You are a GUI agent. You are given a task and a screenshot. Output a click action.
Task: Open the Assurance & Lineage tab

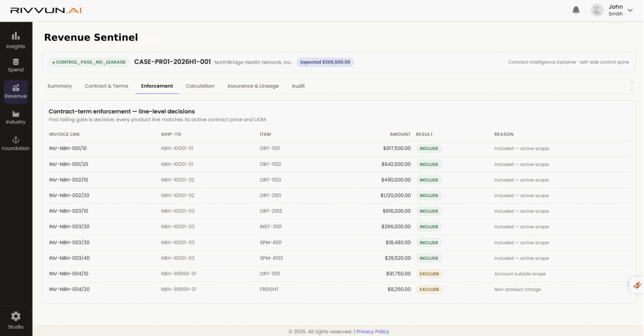[253, 86]
